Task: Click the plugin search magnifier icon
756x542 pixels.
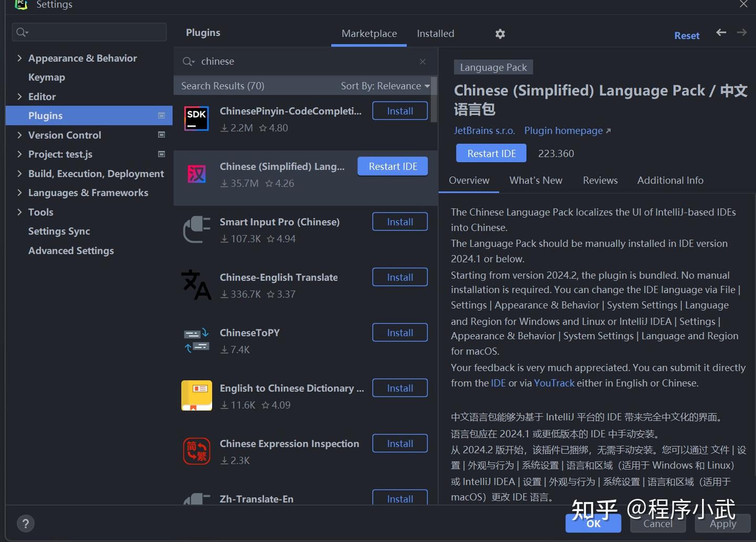Action: 188,61
